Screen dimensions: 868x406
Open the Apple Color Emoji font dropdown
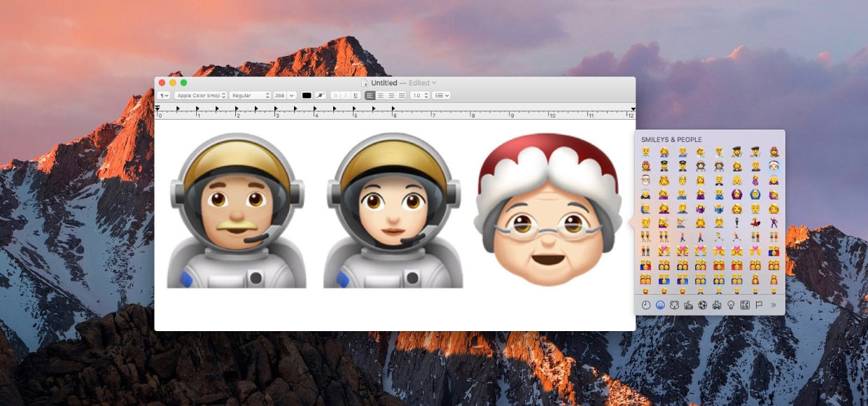tap(200, 95)
